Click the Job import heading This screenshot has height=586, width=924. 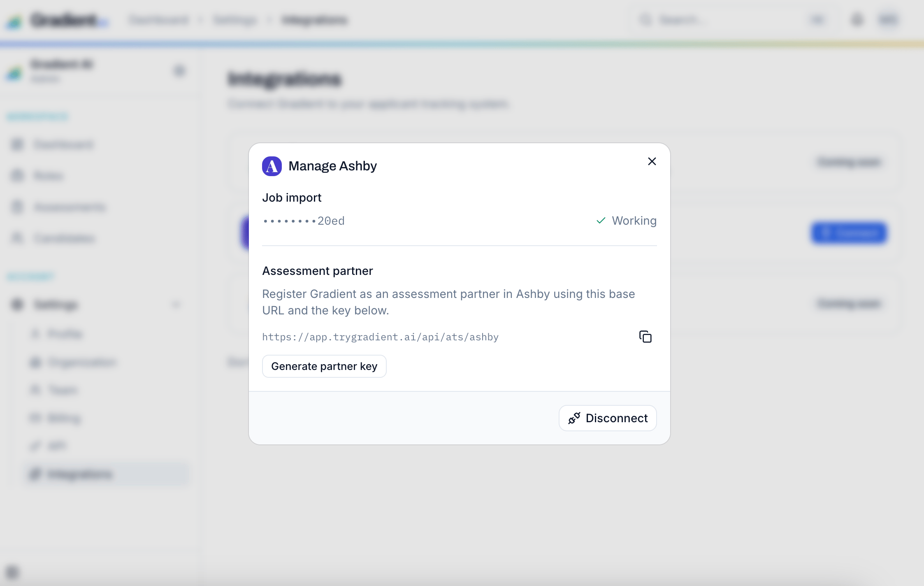(x=292, y=198)
